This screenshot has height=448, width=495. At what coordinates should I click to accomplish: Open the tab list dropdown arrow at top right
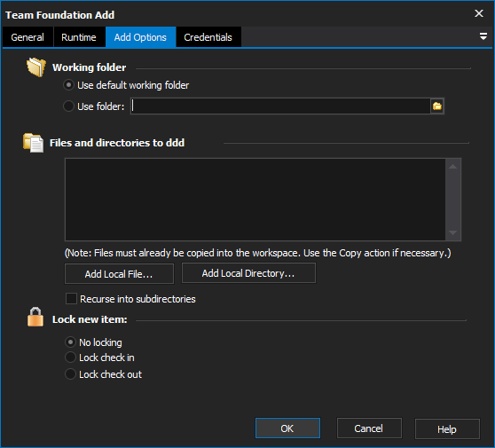[483, 36]
